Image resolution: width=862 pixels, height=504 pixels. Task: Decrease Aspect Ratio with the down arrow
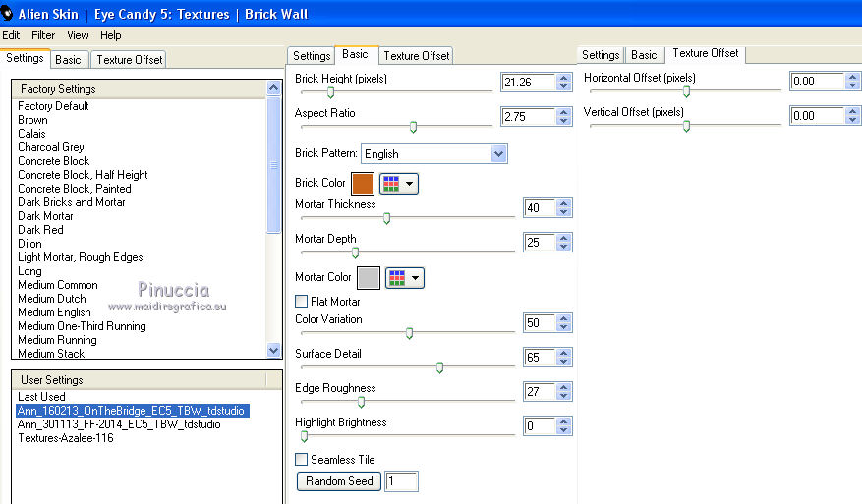[x=563, y=121]
